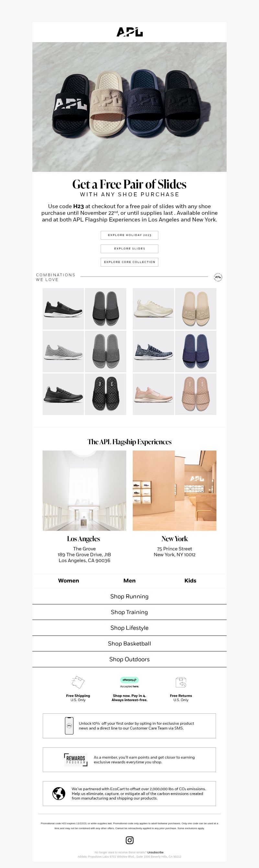This screenshot has width=259, height=868.
Task: Go to Shop Basketball
Action: (x=129, y=644)
